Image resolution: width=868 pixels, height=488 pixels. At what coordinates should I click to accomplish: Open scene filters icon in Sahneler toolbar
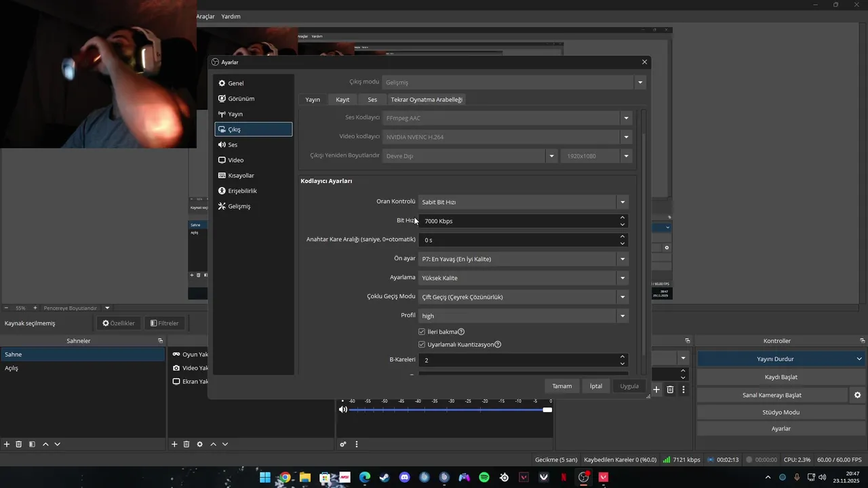[32, 444]
